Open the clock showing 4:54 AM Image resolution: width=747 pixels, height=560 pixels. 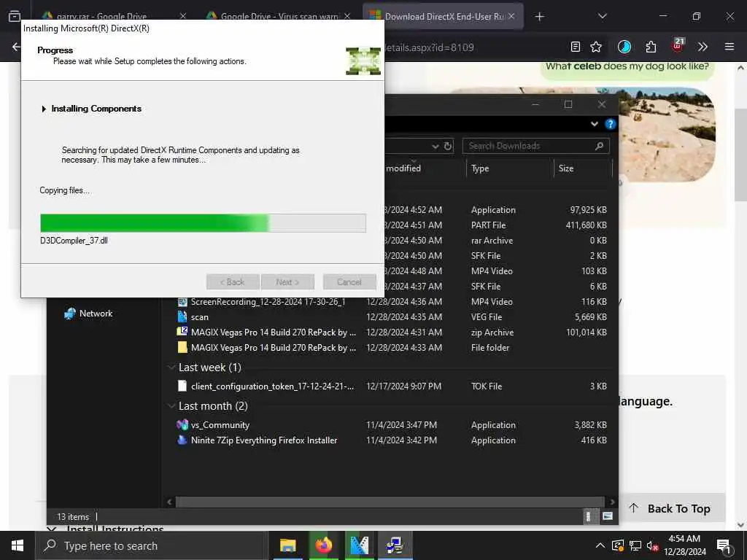click(684, 545)
